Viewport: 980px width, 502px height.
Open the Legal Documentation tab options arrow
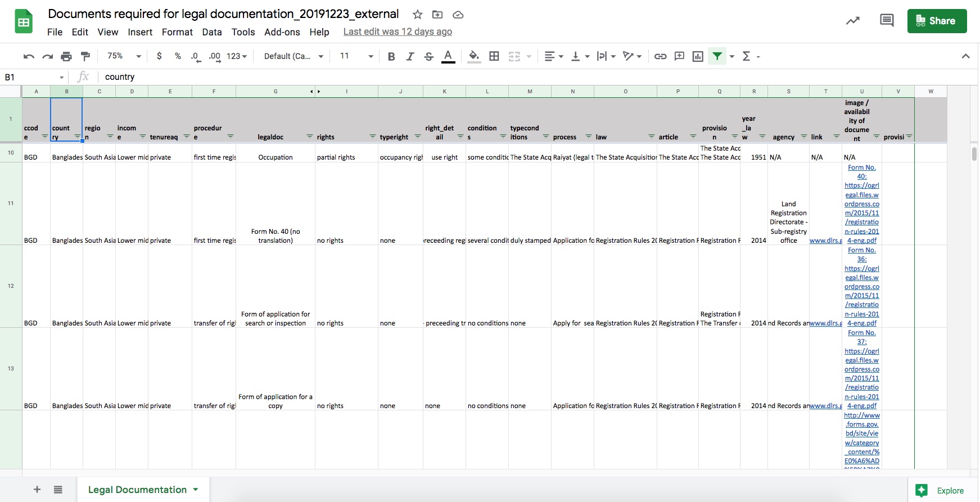pyautogui.click(x=196, y=490)
